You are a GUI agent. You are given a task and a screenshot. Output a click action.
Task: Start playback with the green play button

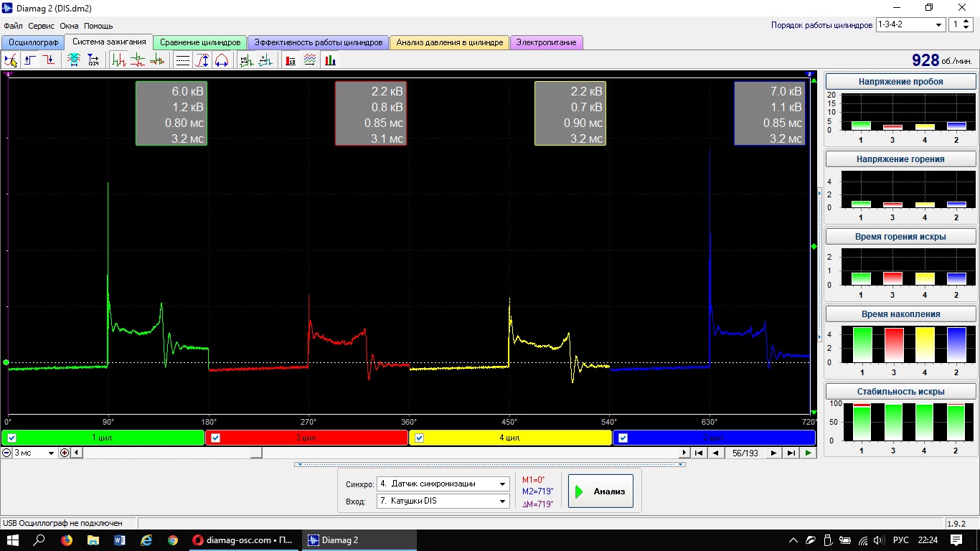[809, 453]
